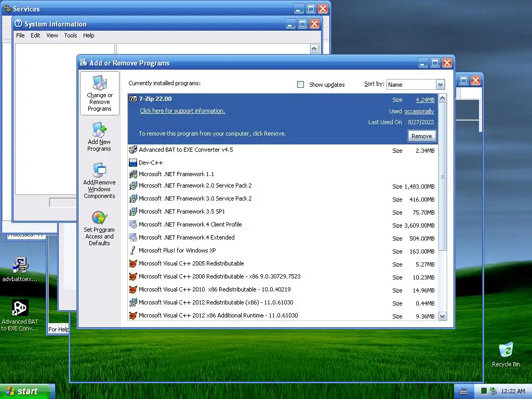
Task: Click .NET Framework 2.0 Service Pack 2 icon
Action: 133,185
